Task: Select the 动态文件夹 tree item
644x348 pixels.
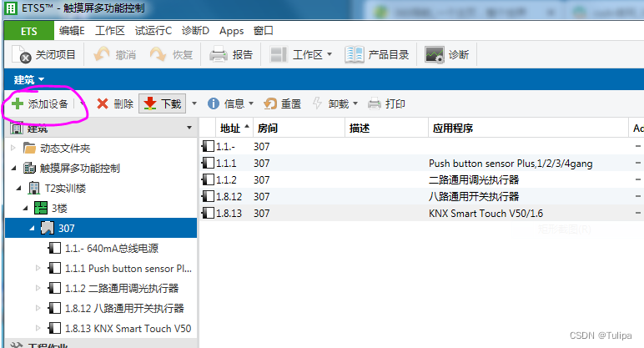Action: [65, 148]
